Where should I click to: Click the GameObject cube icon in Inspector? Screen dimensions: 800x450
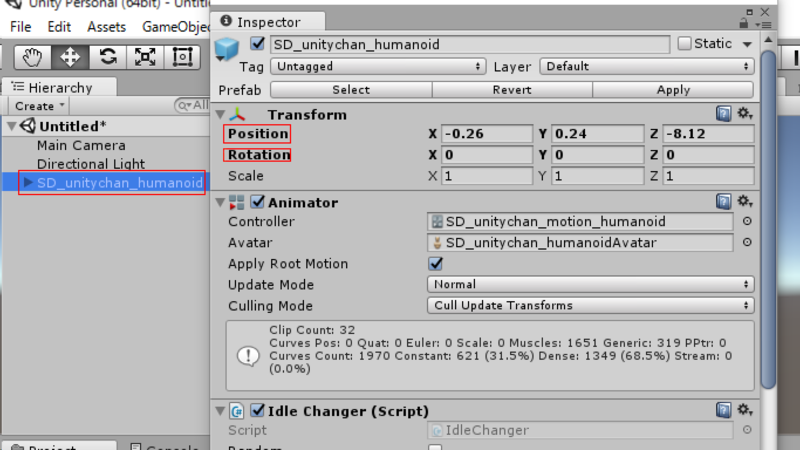point(227,49)
